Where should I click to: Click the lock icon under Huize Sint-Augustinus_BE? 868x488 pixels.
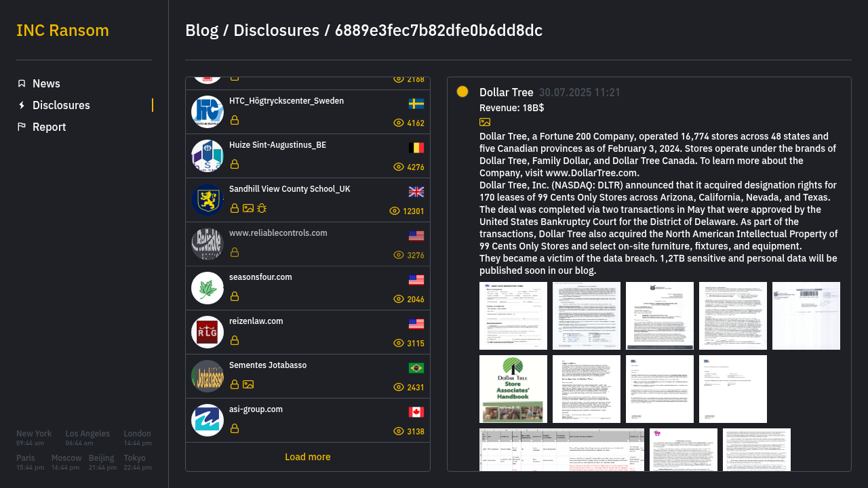point(235,164)
